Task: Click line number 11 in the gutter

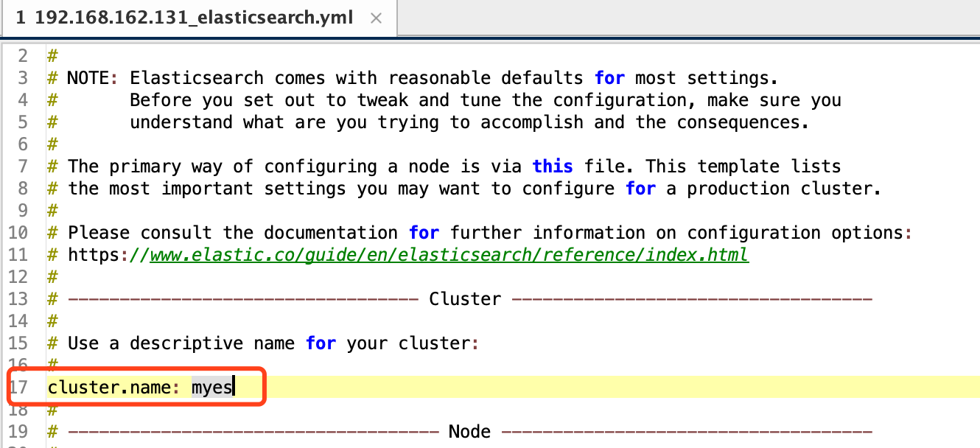Action: [18, 255]
